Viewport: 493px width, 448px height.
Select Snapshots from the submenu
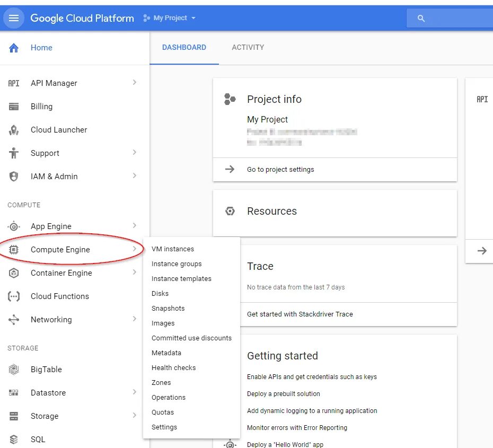pyautogui.click(x=168, y=309)
